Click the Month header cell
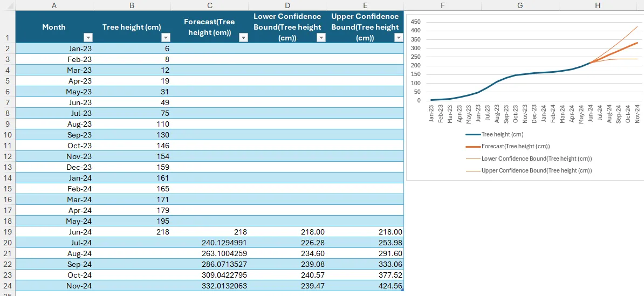The height and width of the screenshot is (296, 644). coord(54,27)
